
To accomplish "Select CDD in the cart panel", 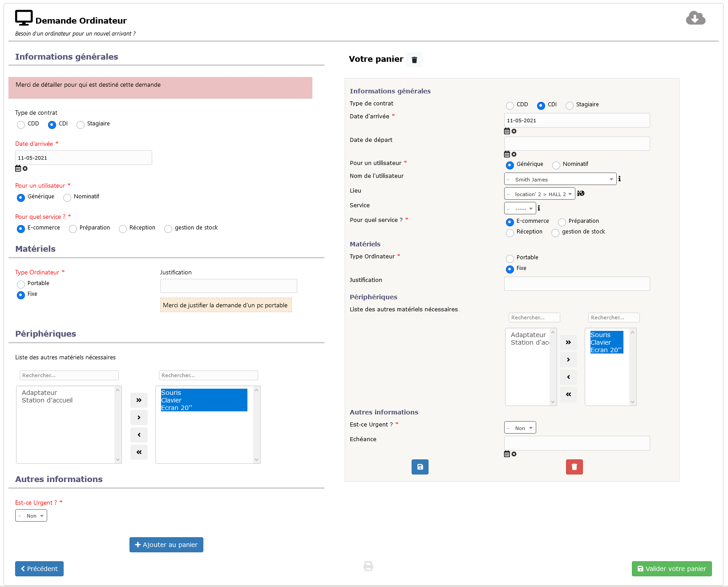I will coord(510,106).
